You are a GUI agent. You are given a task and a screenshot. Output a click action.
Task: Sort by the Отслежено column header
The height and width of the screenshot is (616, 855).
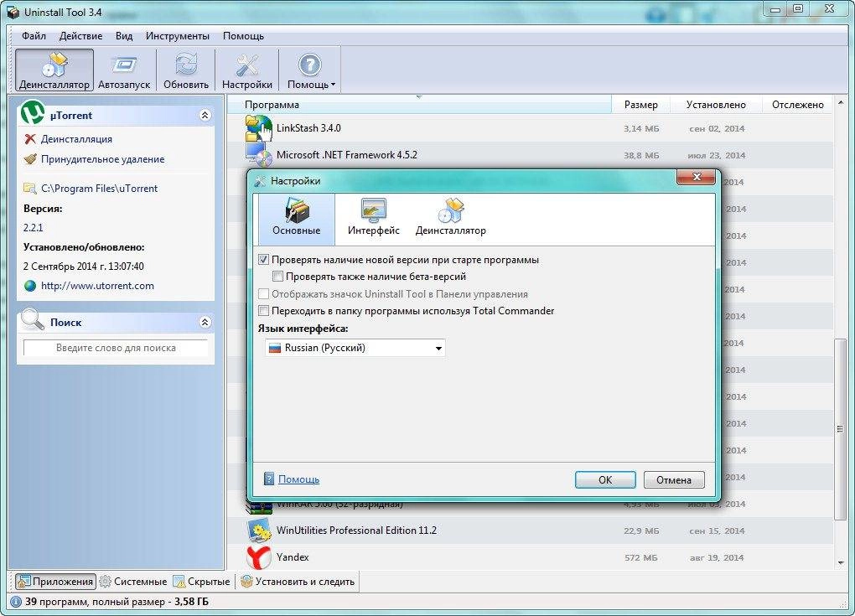point(798,105)
